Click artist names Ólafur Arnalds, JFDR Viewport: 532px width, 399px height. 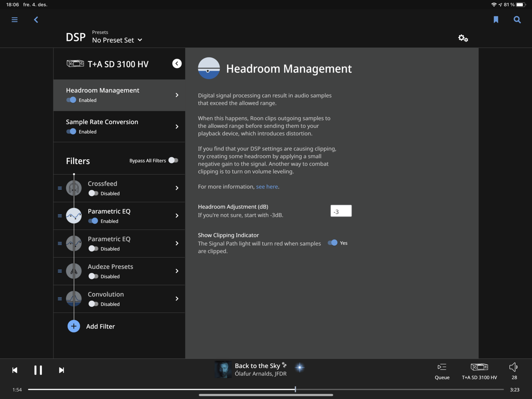tap(261, 374)
